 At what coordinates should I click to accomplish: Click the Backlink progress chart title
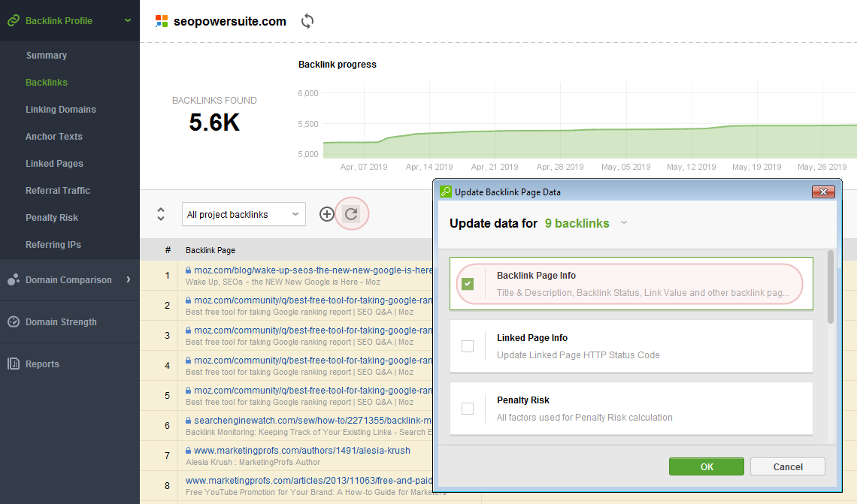(x=338, y=64)
